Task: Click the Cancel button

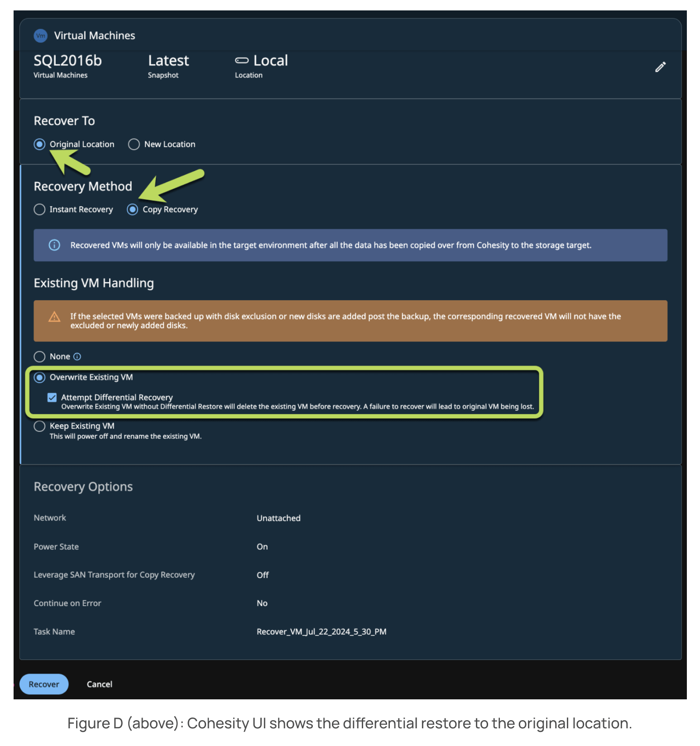Action: coord(99,684)
